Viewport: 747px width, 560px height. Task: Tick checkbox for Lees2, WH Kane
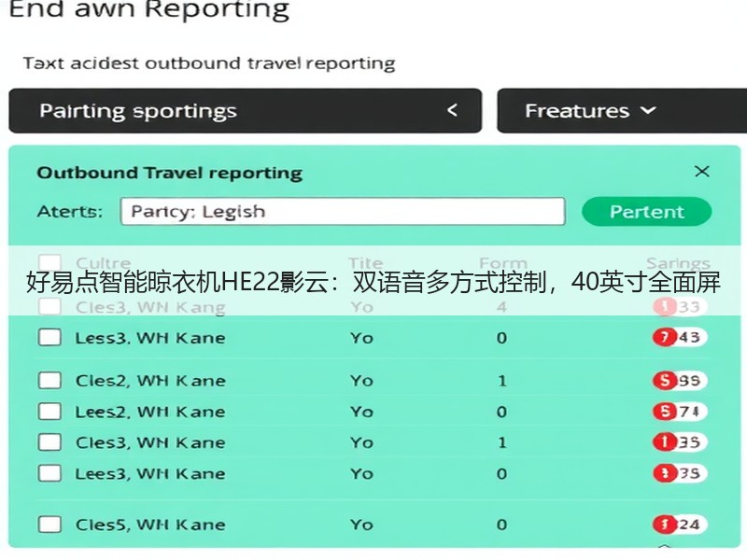click(49, 412)
